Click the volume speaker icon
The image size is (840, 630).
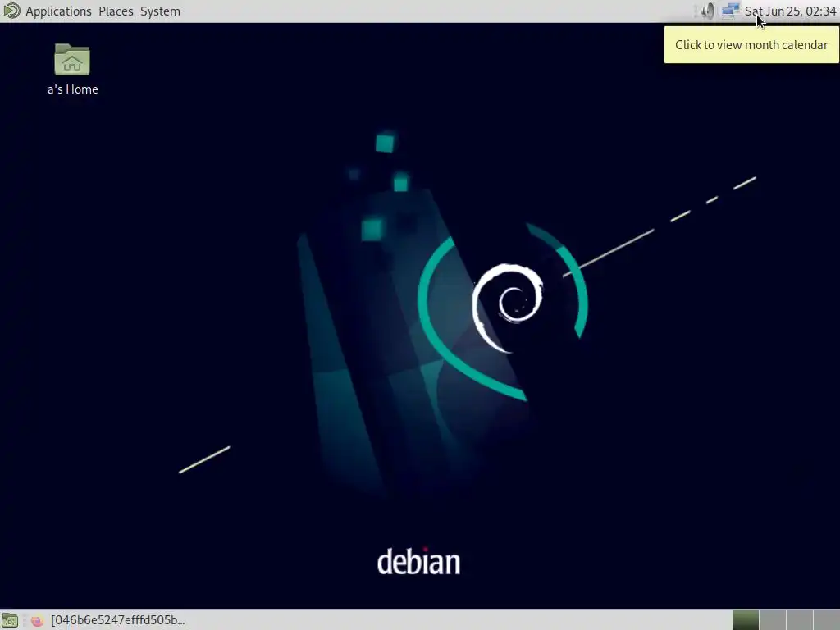(707, 11)
